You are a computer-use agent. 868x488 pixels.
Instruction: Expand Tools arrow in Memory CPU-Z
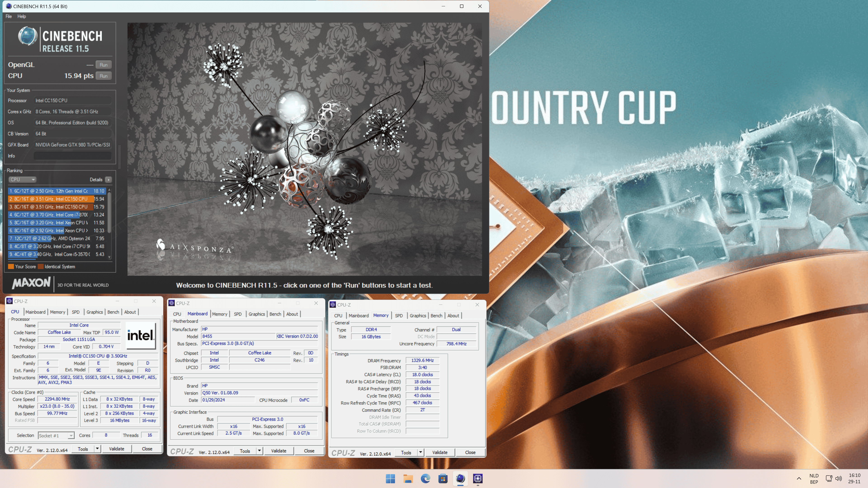420,453
